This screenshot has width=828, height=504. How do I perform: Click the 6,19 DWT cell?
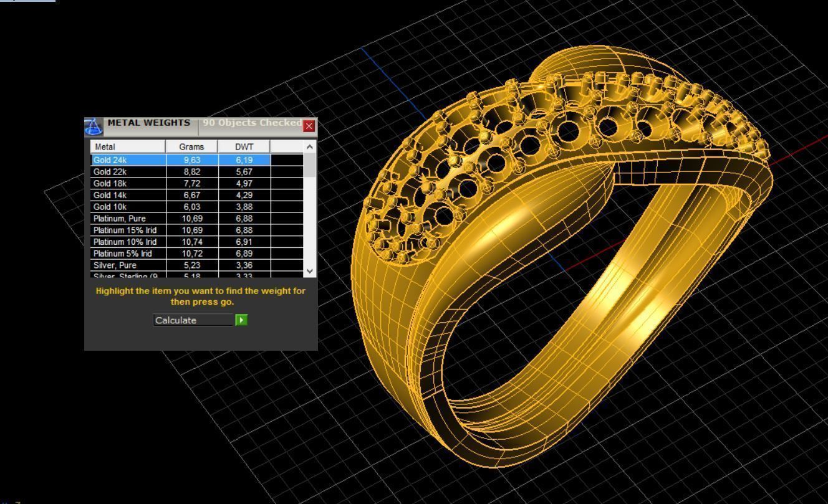[244, 160]
